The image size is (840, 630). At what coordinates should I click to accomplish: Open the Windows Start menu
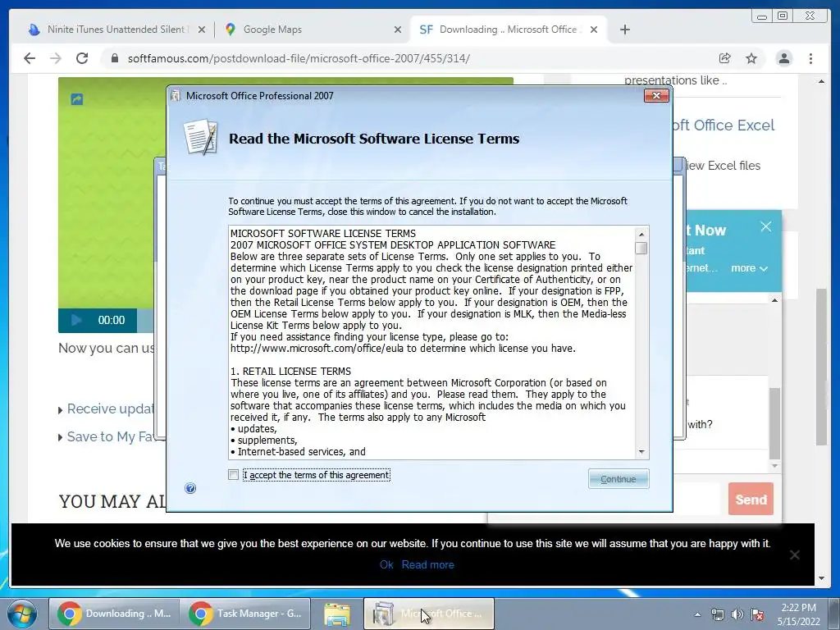coord(22,614)
